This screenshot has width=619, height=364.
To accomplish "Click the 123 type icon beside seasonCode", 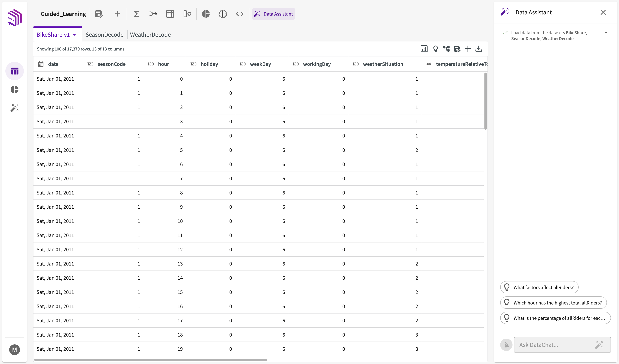I will pyautogui.click(x=90, y=64).
